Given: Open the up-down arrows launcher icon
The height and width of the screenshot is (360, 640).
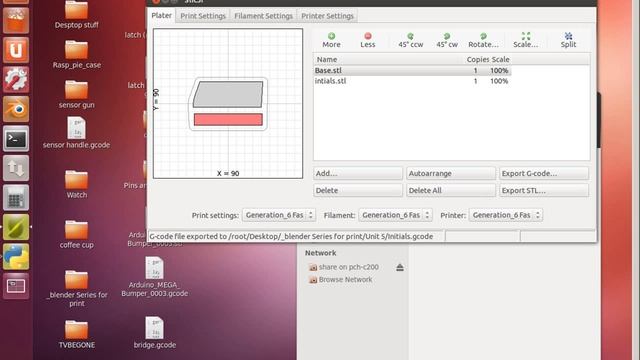Looking at the screenshot, I should pos(16,168).
